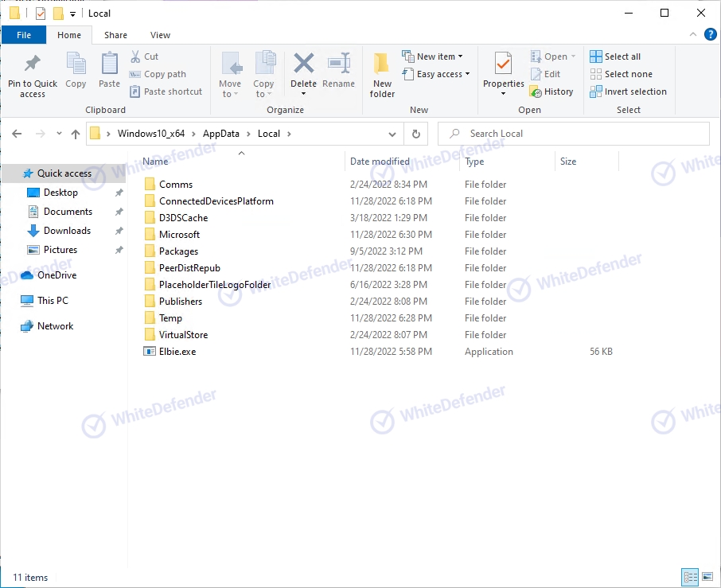The width and height of the screenshot is (721, 588).
Task: Select This PC in navigation pane
Action: pos(53,301)
